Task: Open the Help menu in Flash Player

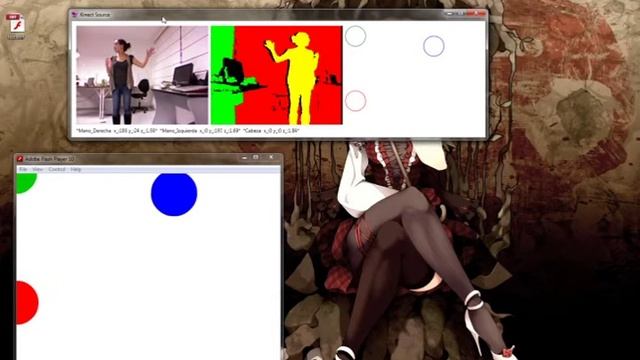Action: coord(76,169)
